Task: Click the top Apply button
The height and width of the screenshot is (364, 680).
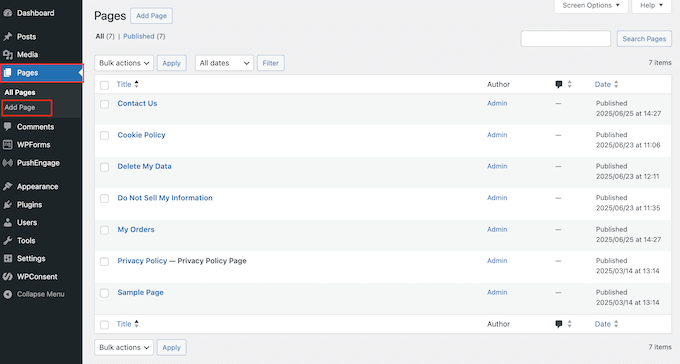Action: (171, 63)
